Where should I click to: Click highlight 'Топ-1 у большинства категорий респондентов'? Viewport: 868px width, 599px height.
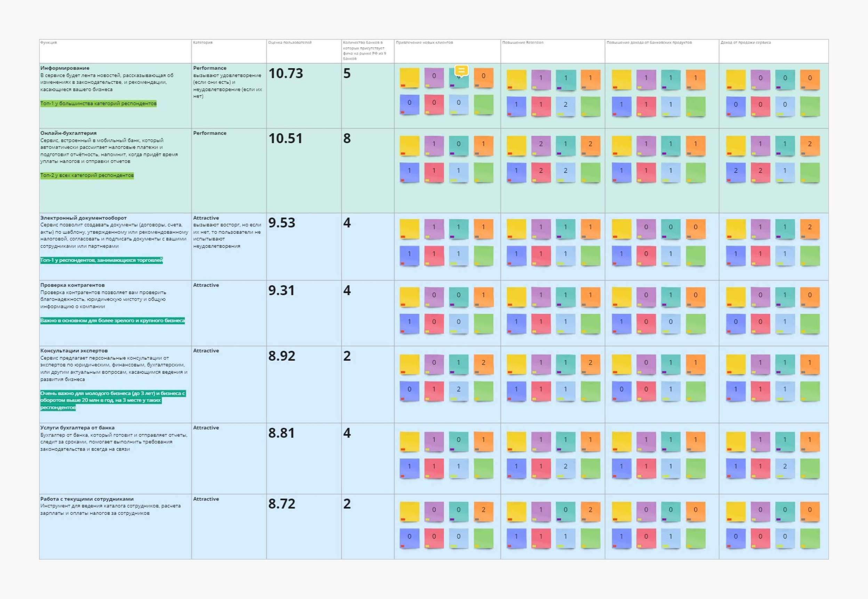coord(98,103)
